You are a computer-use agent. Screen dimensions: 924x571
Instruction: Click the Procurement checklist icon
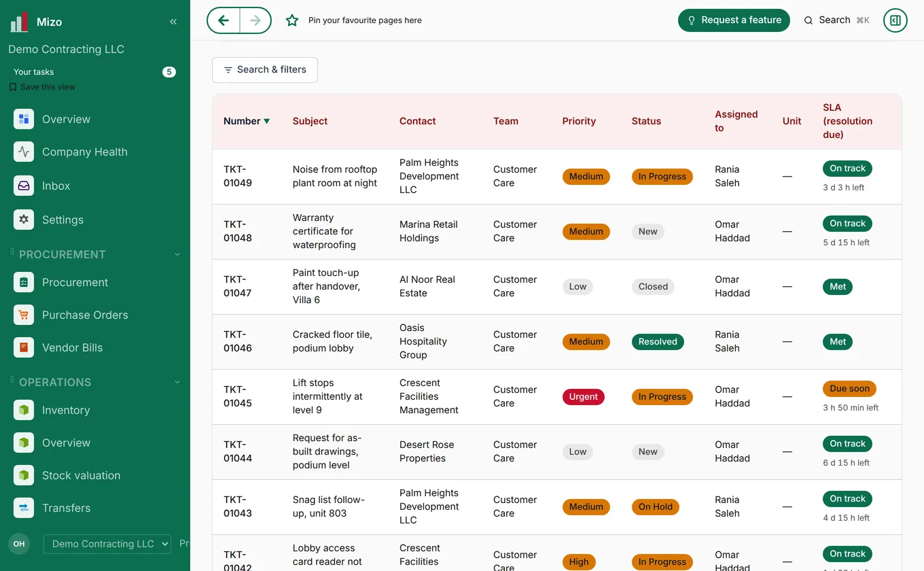pos(24,282)
